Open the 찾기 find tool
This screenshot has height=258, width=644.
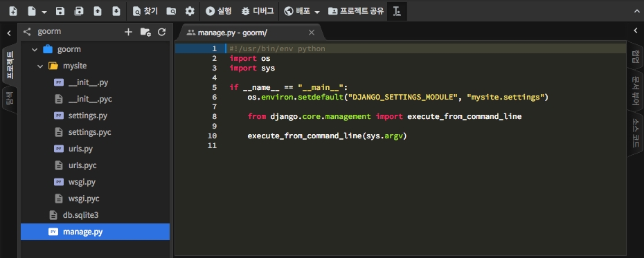click(x=145, y=11)
